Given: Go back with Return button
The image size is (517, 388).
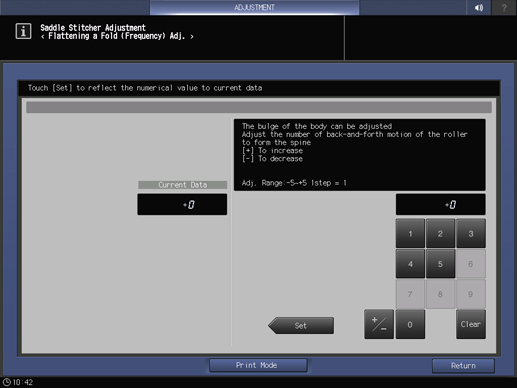Looking at the screenshot, I should click(x=463, y=366).
